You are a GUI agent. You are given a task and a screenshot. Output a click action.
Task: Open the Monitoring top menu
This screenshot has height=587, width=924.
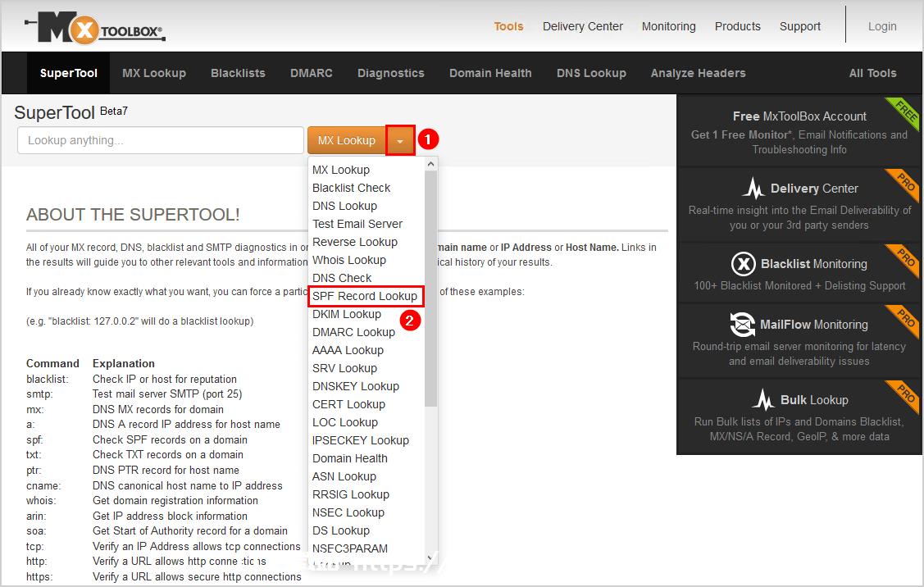point(669,26)
